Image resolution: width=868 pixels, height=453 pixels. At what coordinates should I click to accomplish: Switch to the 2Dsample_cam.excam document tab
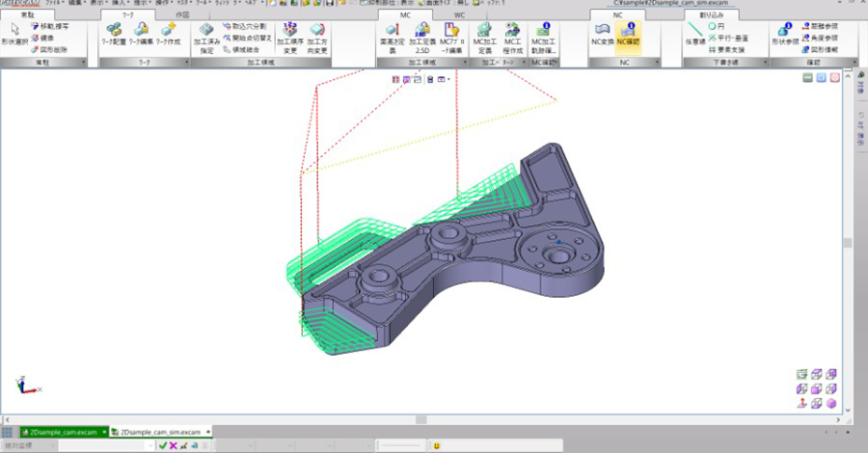tap(63, 432)
